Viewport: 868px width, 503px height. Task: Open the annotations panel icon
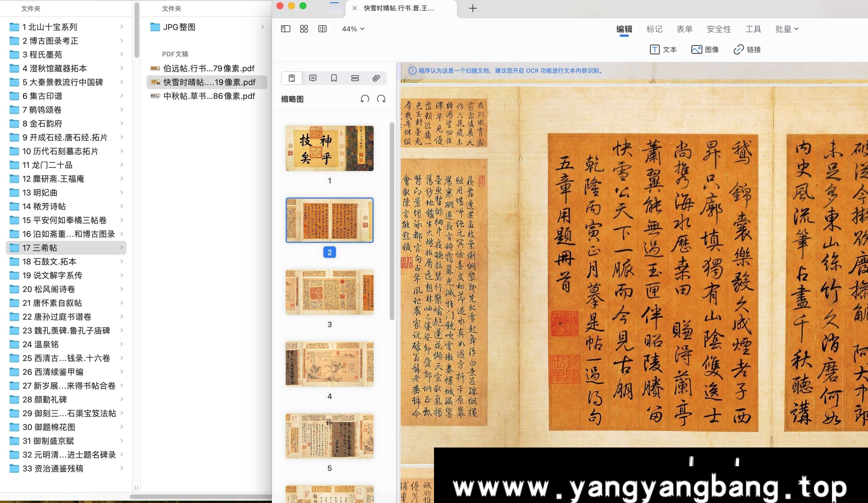(313, 78)
